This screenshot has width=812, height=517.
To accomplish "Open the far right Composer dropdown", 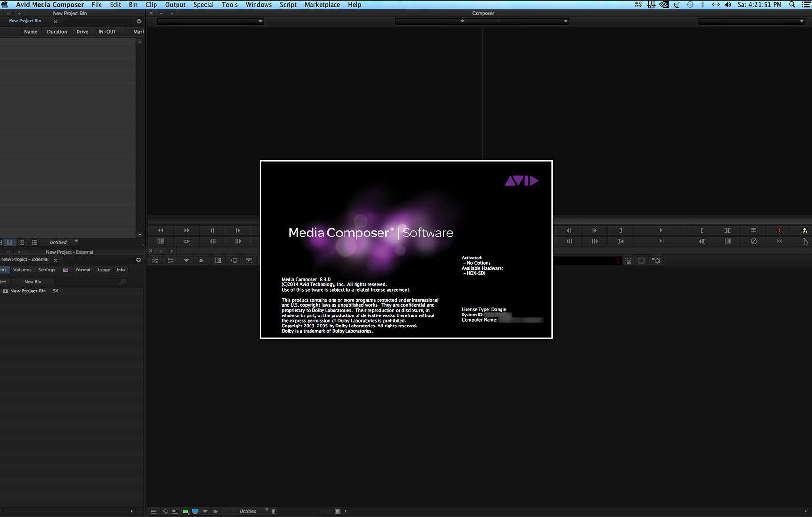I will tap(752, 21).
